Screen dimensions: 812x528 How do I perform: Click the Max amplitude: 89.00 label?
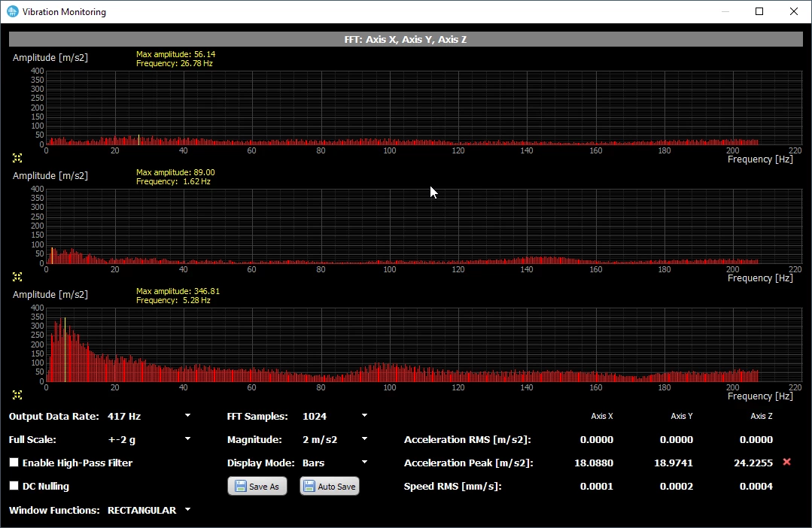(175, 171)
